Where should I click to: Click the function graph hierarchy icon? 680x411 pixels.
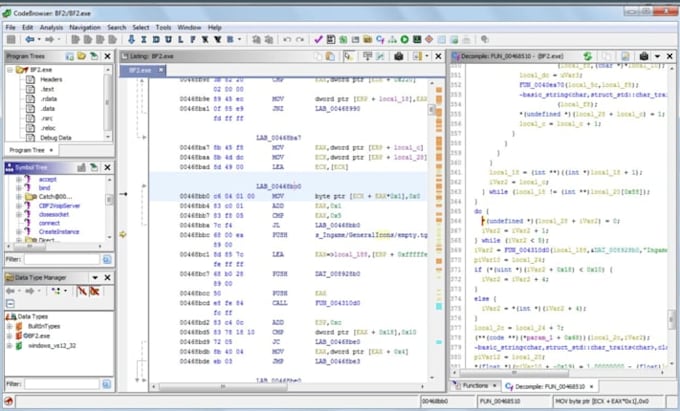392,39
